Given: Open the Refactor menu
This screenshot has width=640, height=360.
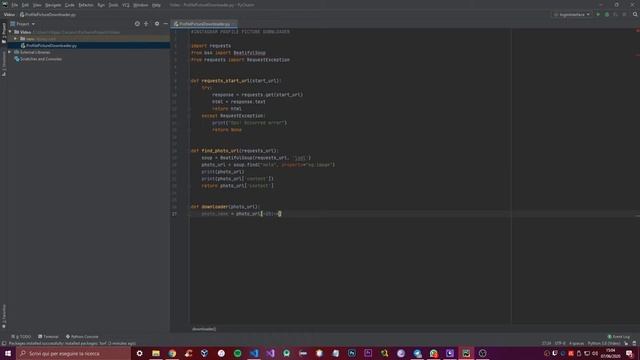Looking at the screenshot, I should pyautogui.click(x=86, y=5).
